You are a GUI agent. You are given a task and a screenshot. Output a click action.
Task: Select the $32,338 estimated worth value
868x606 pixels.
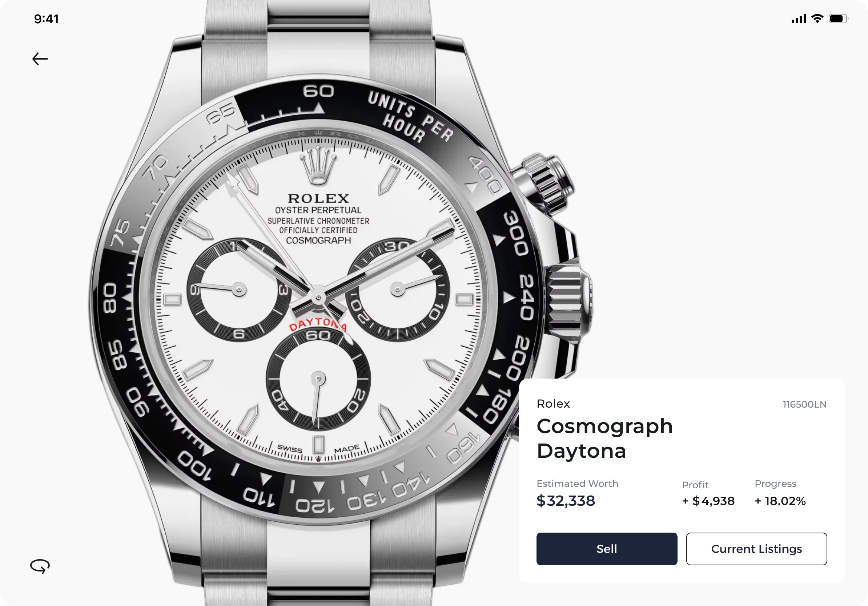566,501
